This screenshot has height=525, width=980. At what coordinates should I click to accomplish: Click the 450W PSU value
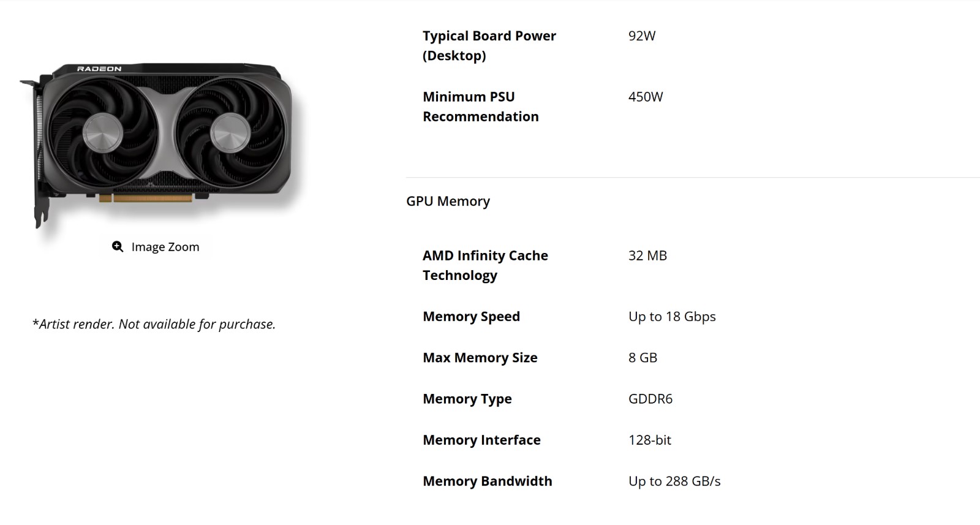tap(646, 97)
